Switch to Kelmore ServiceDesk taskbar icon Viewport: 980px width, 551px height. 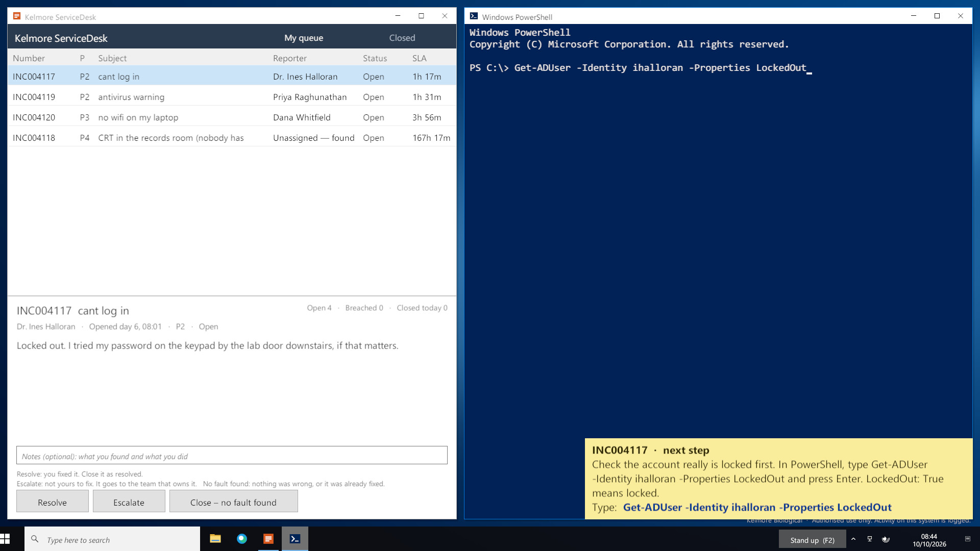click(268, 539)
